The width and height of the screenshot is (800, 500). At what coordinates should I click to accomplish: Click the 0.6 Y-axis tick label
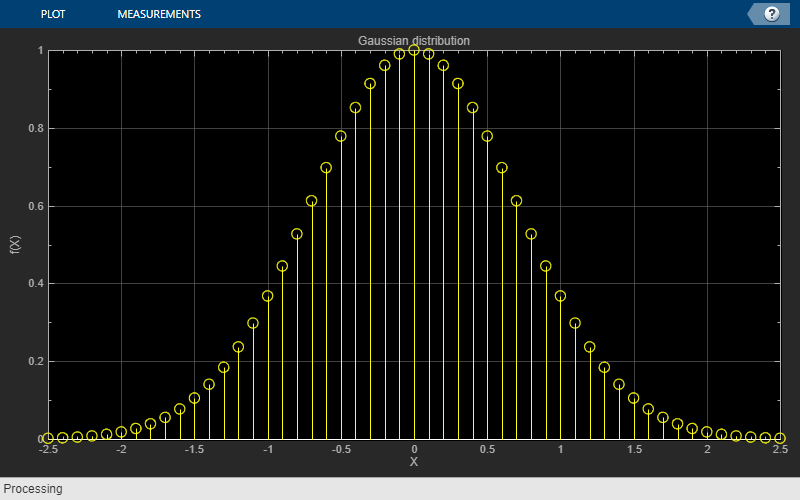tap(36, 207)
